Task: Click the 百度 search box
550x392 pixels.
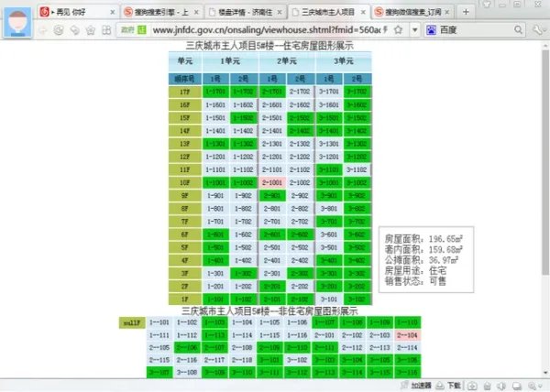Action: click(x=475, y=30)
